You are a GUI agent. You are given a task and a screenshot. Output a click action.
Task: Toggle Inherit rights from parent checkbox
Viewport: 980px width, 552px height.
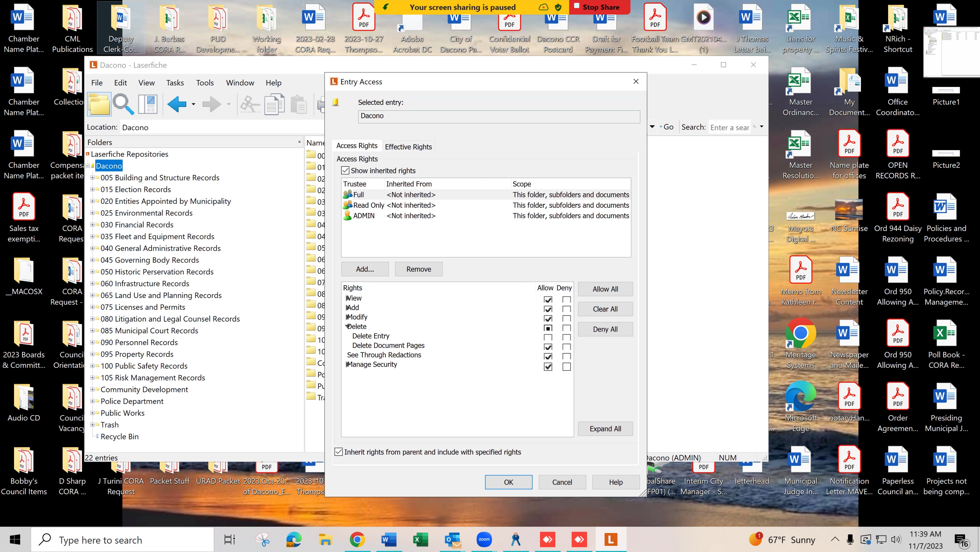tap(339, 452)
